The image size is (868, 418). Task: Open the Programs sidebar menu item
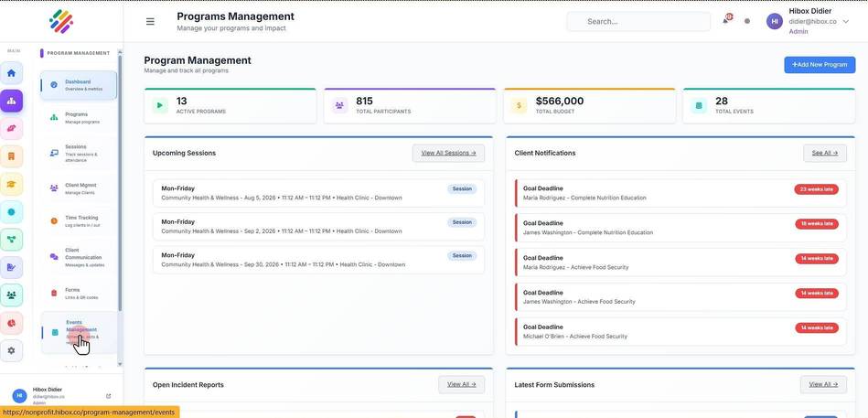click(x=79, y=117)
